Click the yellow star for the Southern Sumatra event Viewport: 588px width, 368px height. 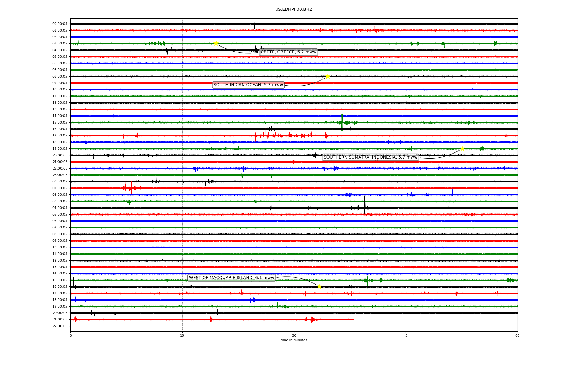coord(462,149)
